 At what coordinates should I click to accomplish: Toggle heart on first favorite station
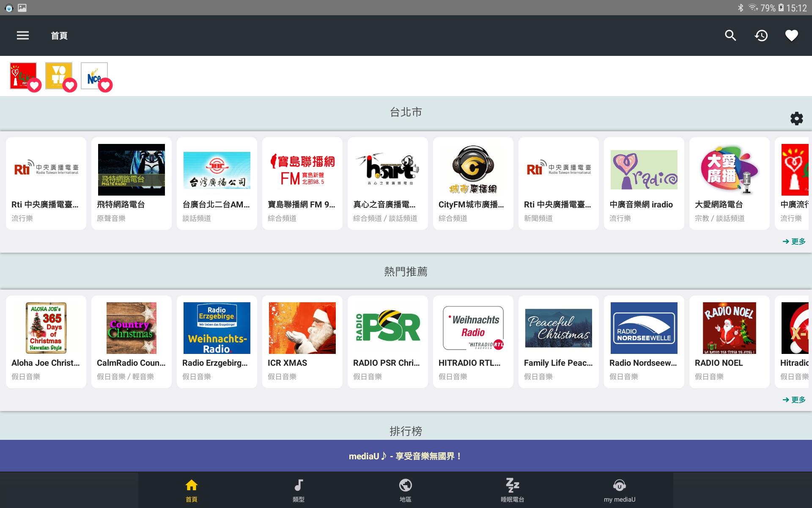pos(35,86)
